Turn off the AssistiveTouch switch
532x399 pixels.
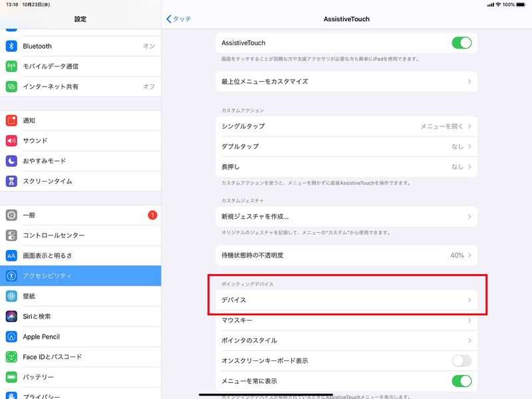[462, 43]
